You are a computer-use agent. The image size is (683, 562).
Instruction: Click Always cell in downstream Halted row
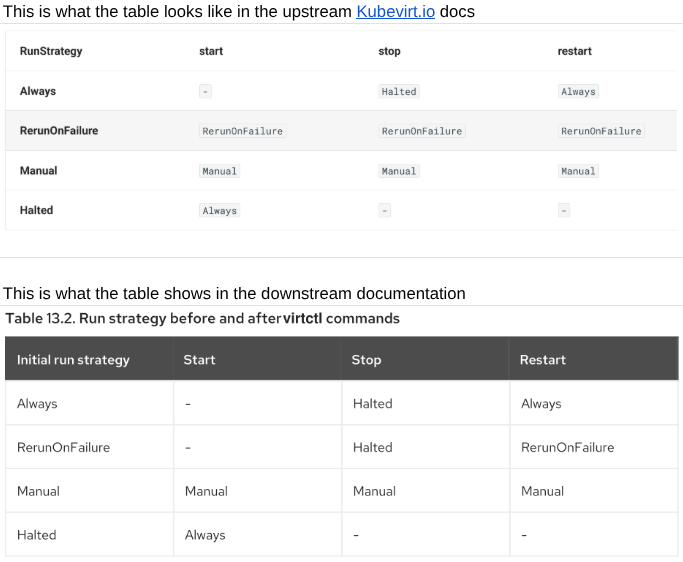point(205,535)
